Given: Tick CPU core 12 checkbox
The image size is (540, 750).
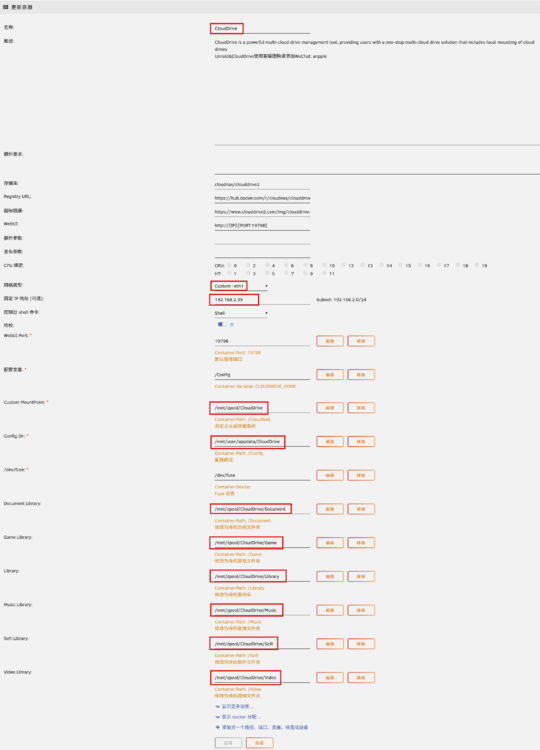Looking at the screenshot, I should point(343,265).
